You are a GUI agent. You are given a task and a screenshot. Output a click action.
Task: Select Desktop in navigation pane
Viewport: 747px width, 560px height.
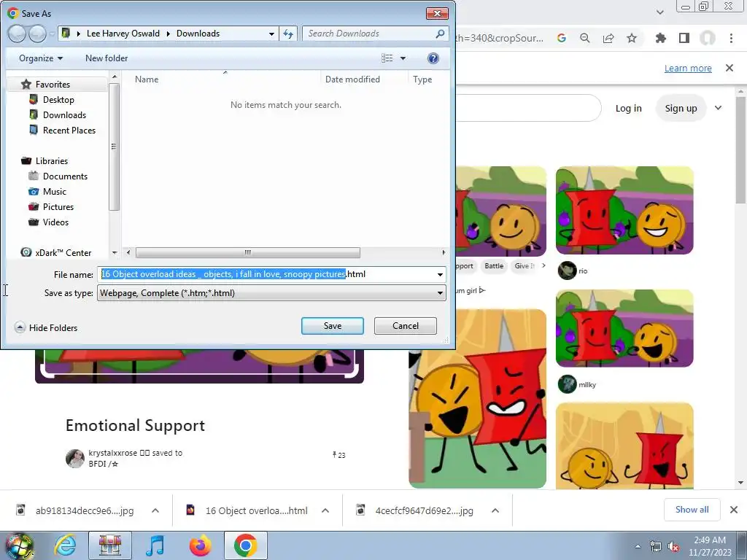click(x=58, y=99)
